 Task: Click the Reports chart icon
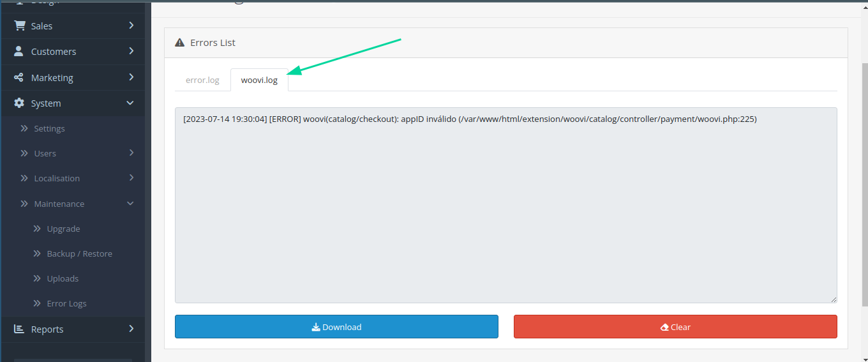pos(19,329)
